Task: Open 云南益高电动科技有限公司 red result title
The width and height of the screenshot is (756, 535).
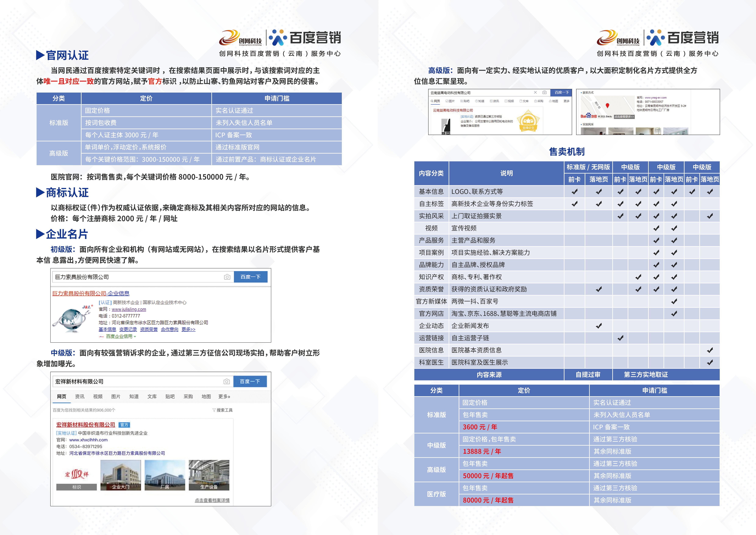Action: (453, 110)
